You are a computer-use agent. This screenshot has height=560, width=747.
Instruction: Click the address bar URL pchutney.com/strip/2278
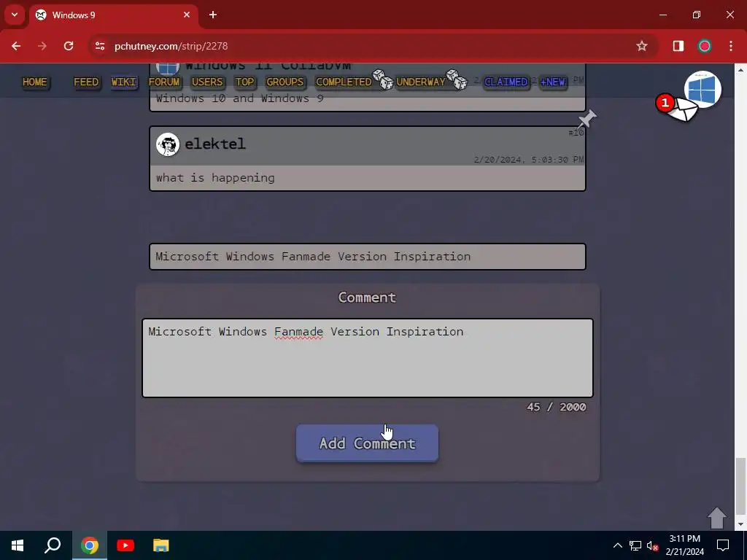coord(171,46)
